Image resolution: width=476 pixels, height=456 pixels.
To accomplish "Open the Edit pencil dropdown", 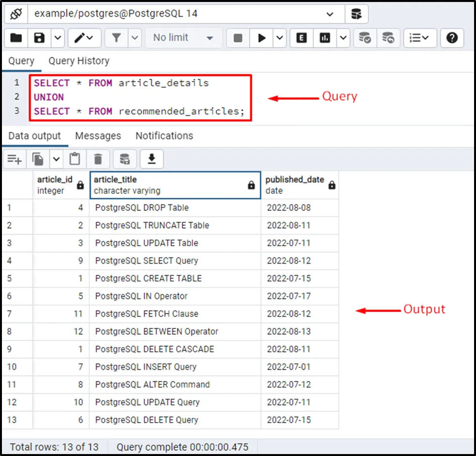I will [x=84, y=38].
